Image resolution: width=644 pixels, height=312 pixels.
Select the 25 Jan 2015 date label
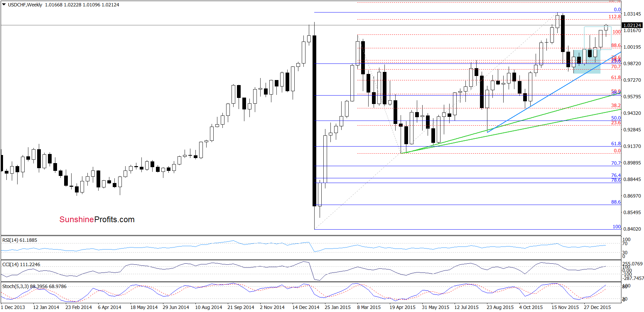(x=338, y=307)
